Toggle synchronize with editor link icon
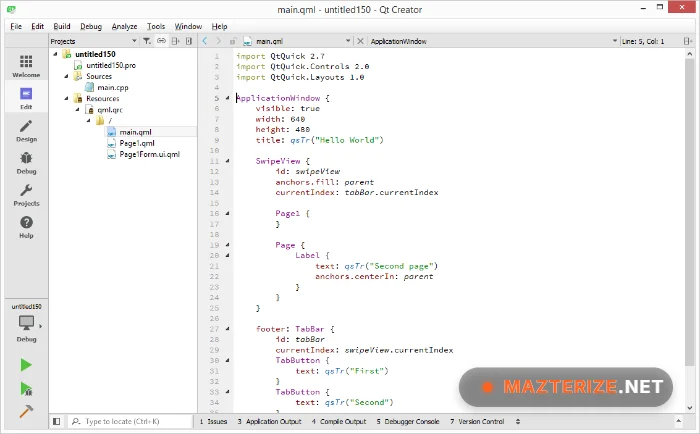This screenshot has height=434, width=700. coord(161,41)
